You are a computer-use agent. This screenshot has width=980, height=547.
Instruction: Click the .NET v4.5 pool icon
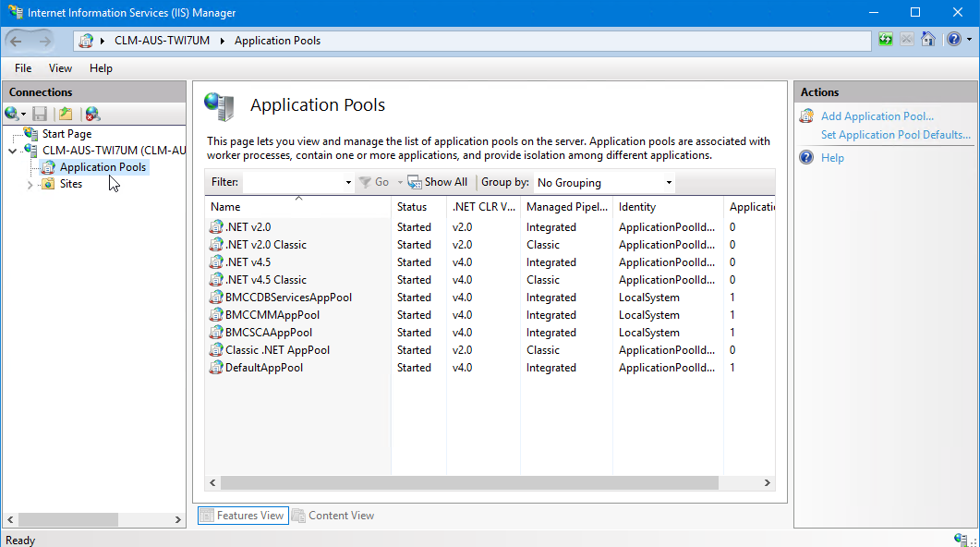point(216,261)
